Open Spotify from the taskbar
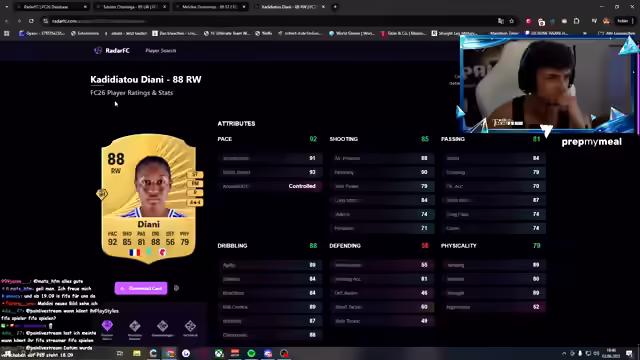This screenshot has height=360, width=640. pos(251,353)
